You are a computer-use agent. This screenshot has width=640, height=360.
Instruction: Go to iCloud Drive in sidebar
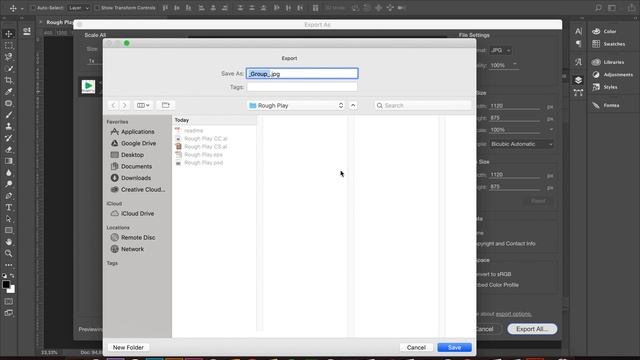(132, 213)
